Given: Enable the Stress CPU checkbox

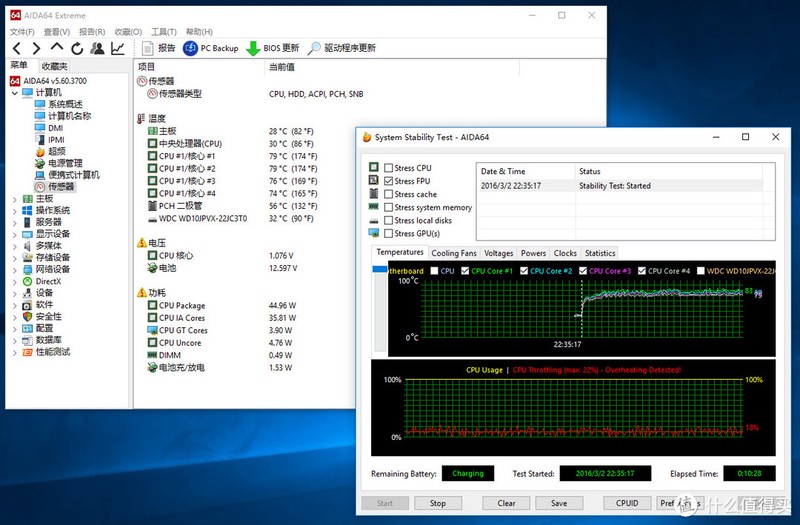Looking at the screenshot, I should click(x=388, y=168).
